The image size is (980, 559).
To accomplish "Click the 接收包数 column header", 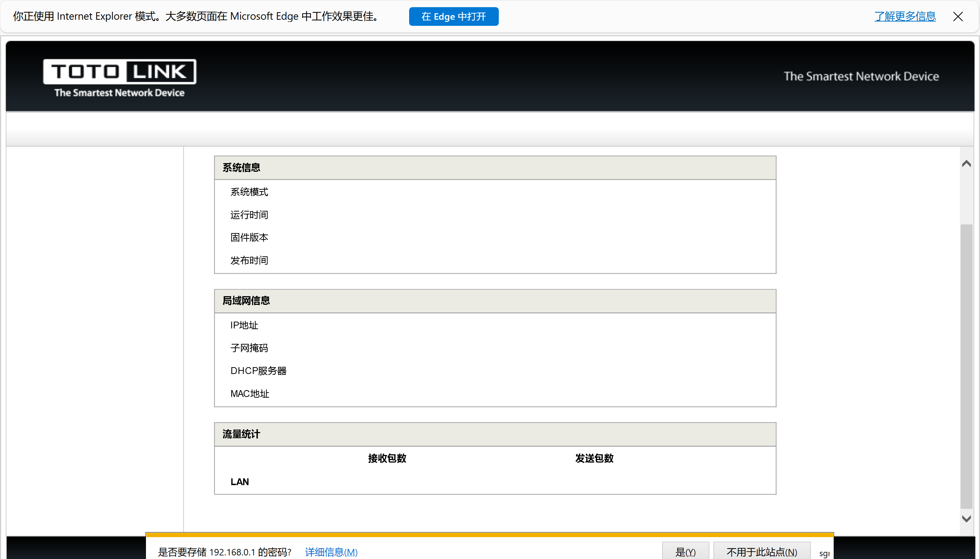I will (x=387, y=458).
